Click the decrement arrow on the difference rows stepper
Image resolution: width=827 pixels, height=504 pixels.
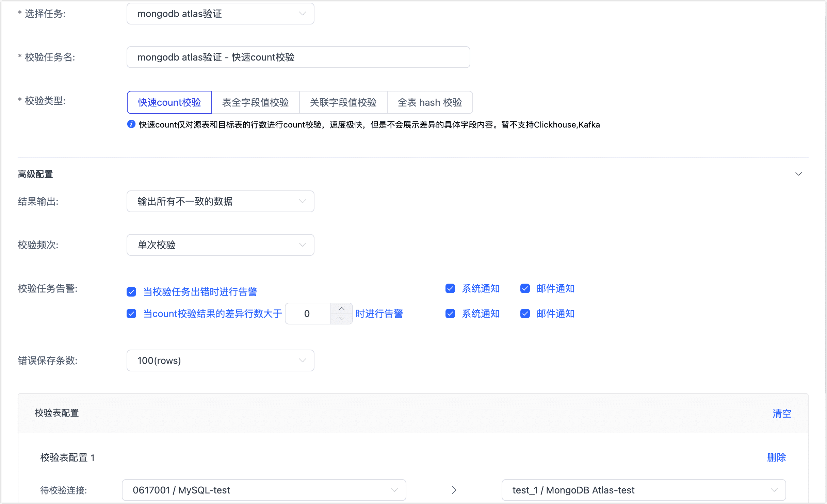(x=342, y=319)
